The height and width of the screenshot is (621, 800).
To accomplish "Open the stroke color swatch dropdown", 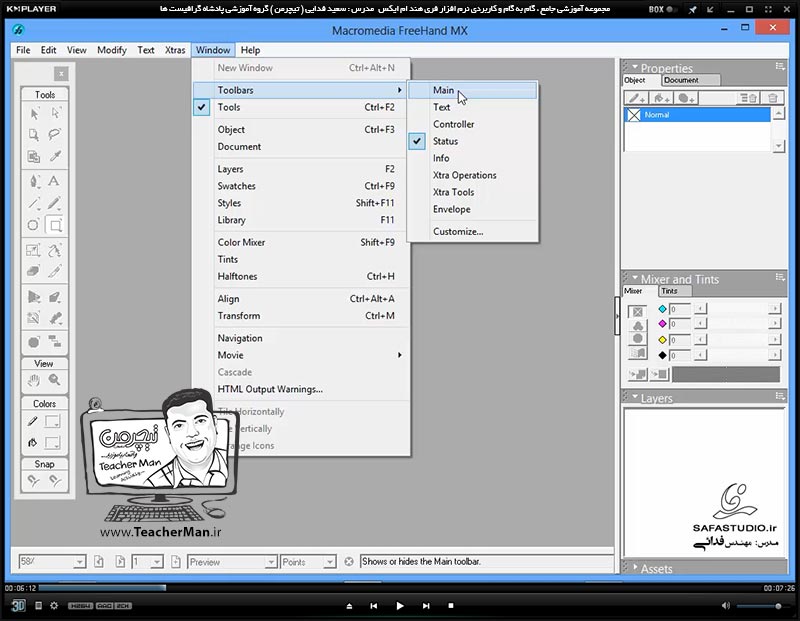I will pyautogui.click(x=53, y=421).
